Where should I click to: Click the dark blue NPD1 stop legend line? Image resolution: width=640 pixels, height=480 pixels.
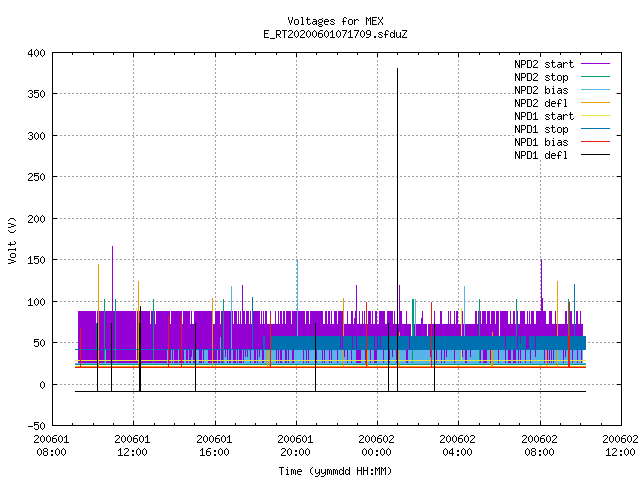coord(595,129)
